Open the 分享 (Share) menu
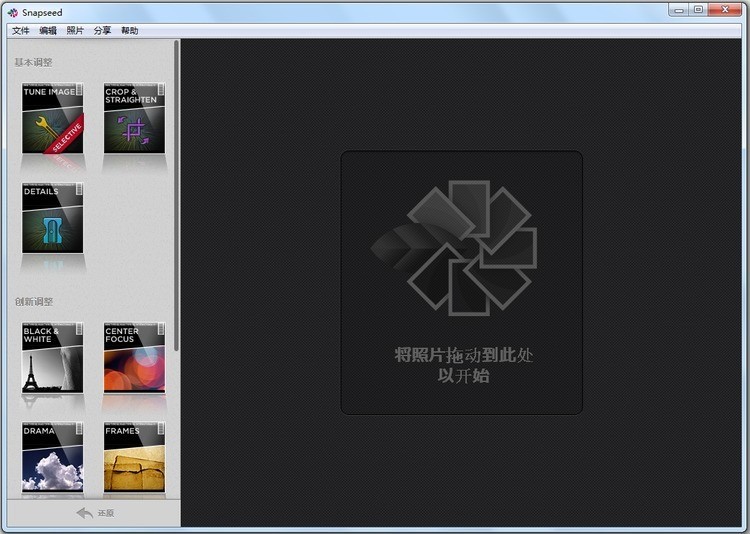 (x=102, y=31)
